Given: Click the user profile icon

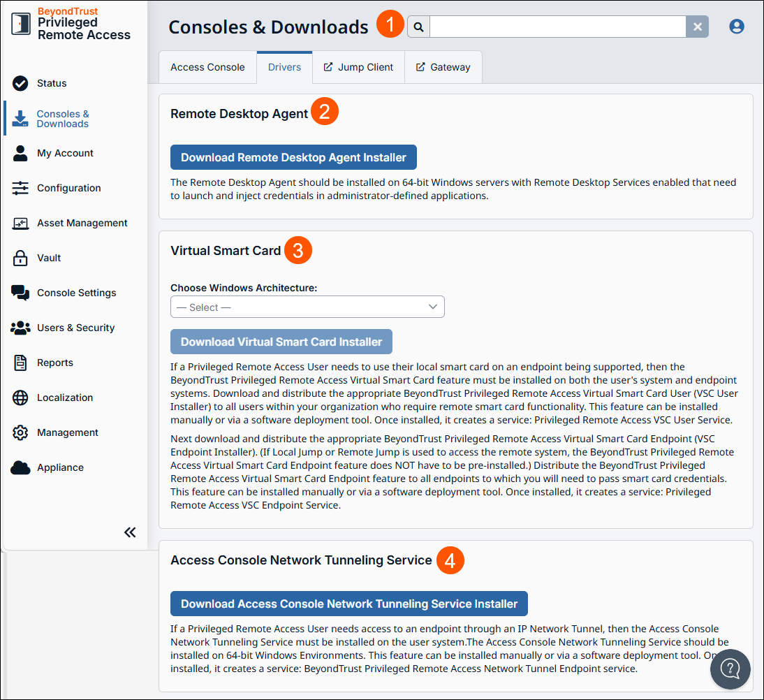Looking at the screenshot, I should pos(737,26).
